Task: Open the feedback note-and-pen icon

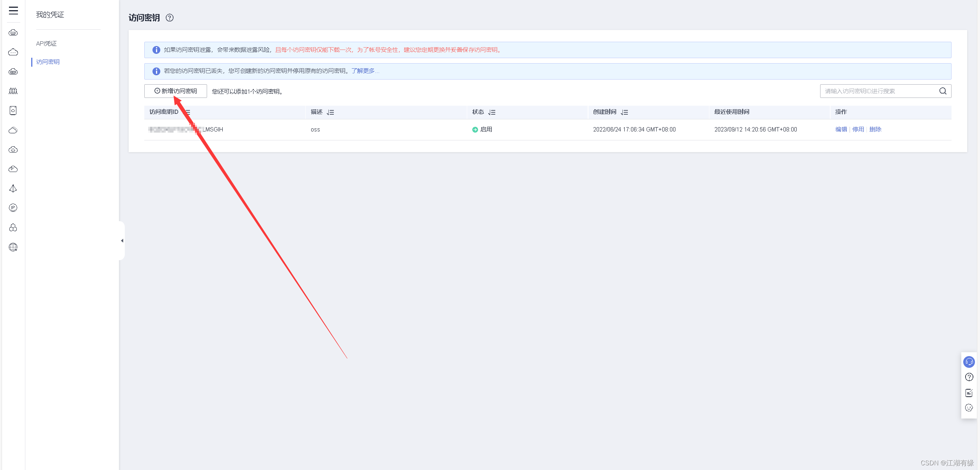Action: 969,393
